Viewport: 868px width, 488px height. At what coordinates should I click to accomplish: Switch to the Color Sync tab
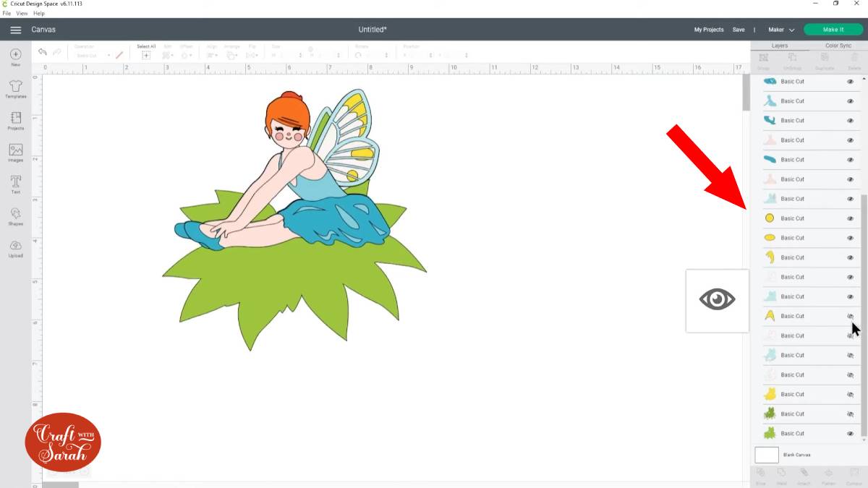coord(838,46)
